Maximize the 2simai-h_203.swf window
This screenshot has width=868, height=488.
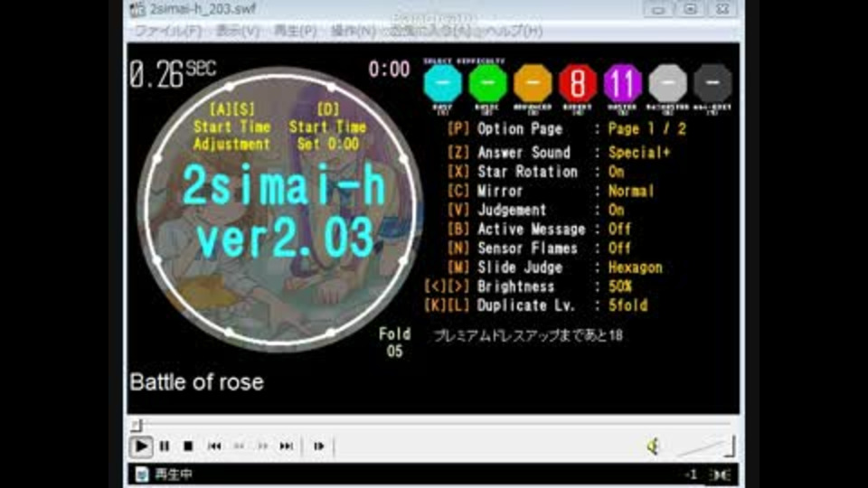[x=690, y=9]
